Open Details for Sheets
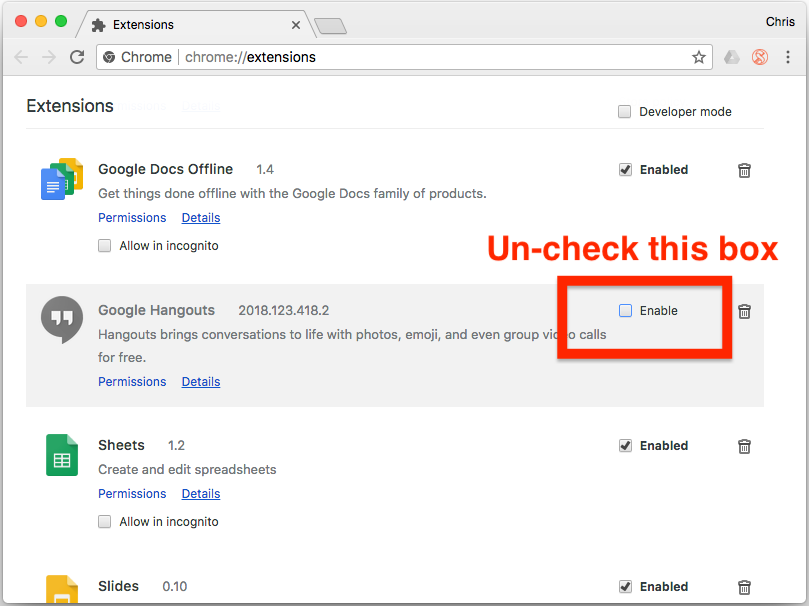The width and height of the screenshot is (809, 606). [x=201, y=494]
